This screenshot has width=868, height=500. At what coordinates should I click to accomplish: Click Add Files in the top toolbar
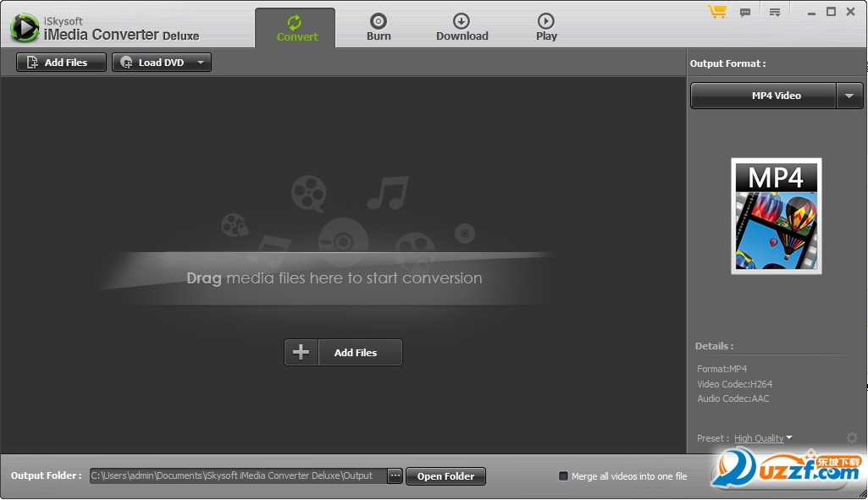61,63
